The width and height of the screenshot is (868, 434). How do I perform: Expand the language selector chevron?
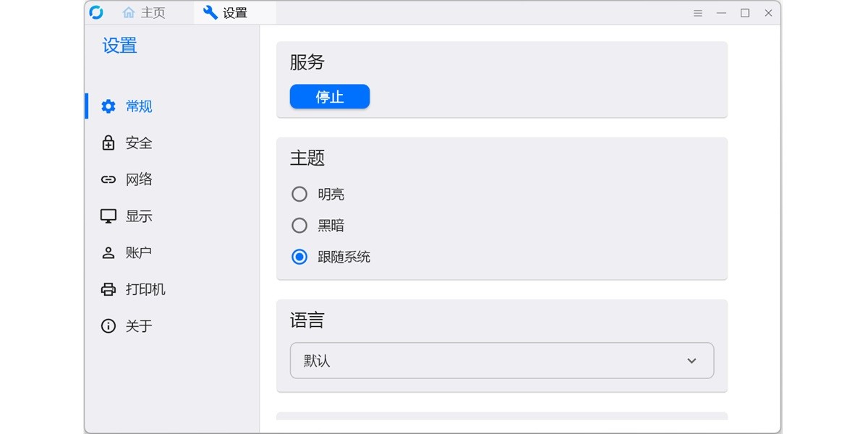(691, 360)
